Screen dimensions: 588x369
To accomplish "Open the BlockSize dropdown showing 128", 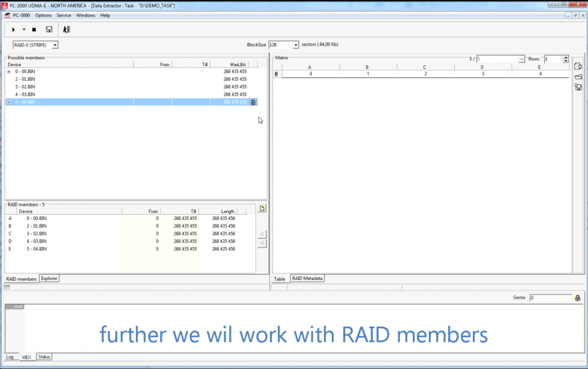I will tap(295, 44).
